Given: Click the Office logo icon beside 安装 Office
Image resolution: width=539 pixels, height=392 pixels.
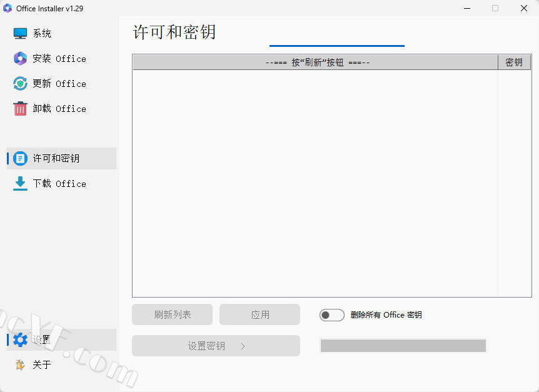Looking at the screenshot, I should (x=20, y=58).
